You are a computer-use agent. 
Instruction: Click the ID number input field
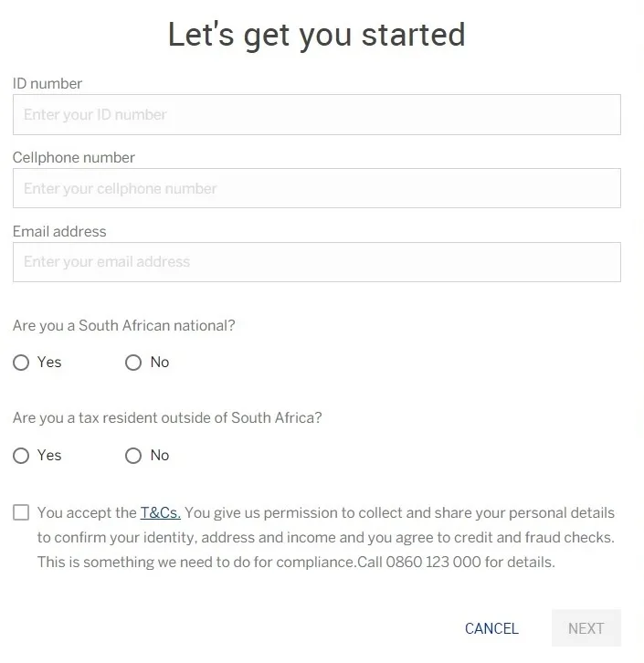(x=316, y=115)
